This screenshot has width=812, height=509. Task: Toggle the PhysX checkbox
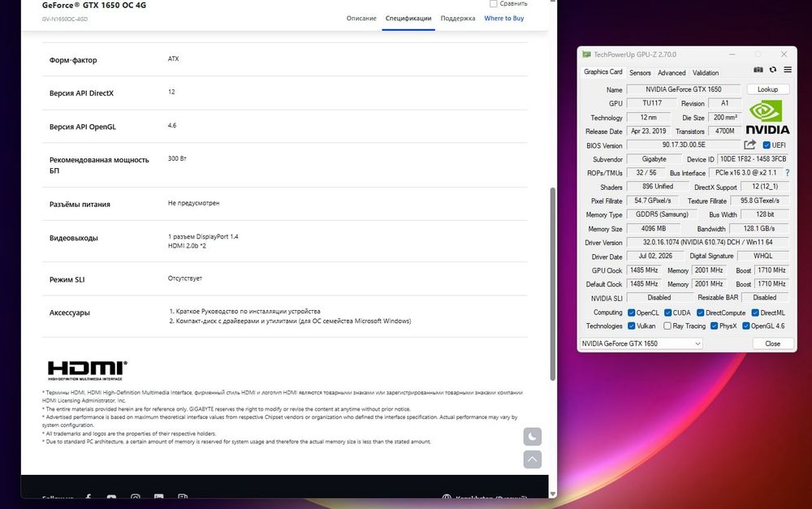714,326
